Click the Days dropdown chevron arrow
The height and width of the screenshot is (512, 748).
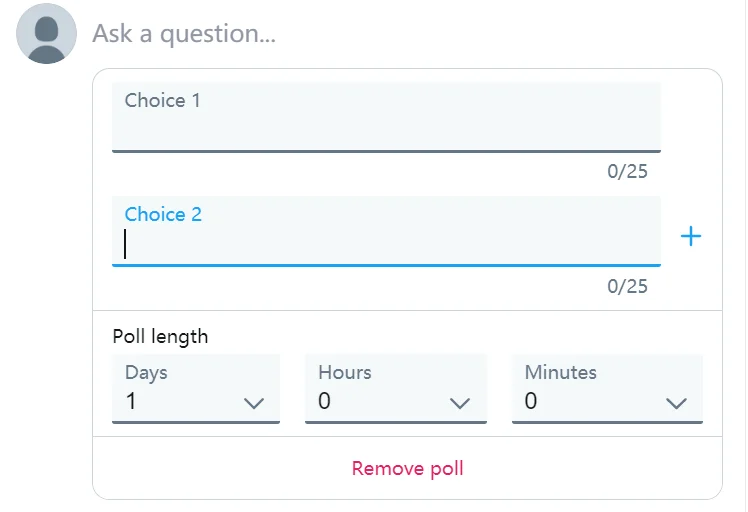coord(254,403)
